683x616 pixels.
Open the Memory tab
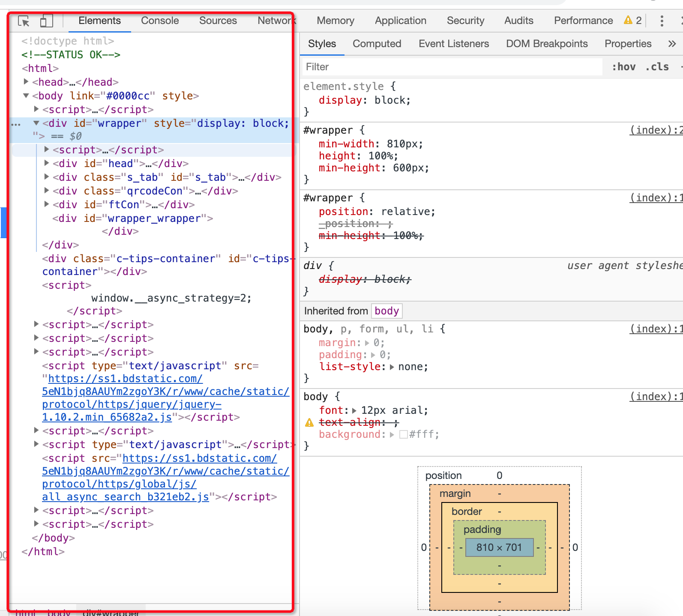336,21
